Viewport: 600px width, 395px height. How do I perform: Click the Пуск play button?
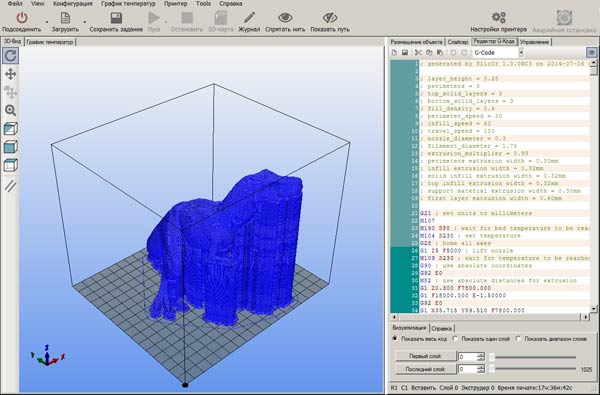point(154,18)
